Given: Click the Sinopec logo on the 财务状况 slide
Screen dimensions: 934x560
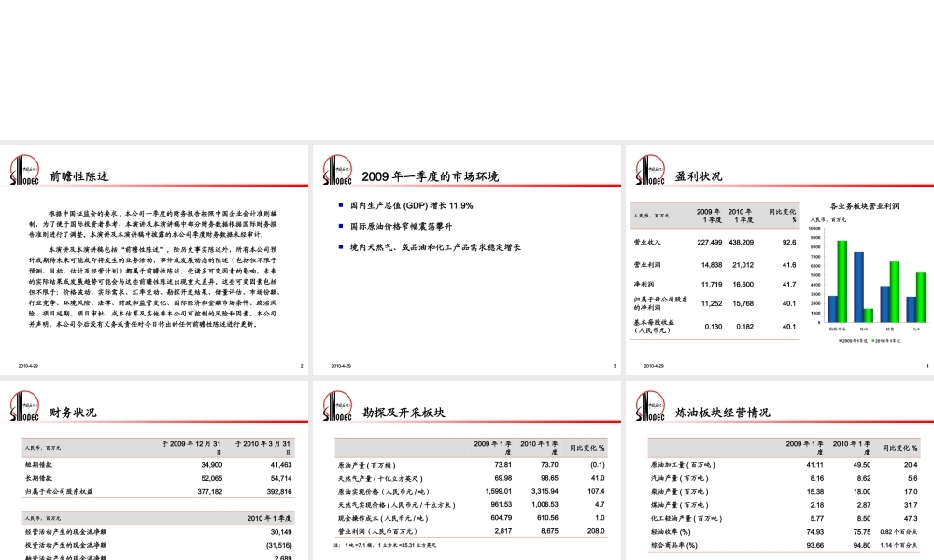Looking at the screenshot, I should click(x=24, y=406).
